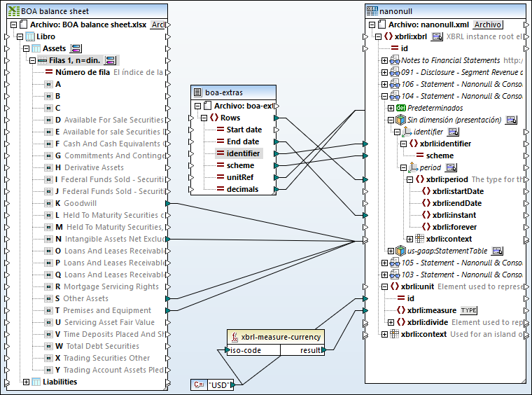
Task: Click the settings icon beside Filas 1, n=din.
Action: (111, 60)
